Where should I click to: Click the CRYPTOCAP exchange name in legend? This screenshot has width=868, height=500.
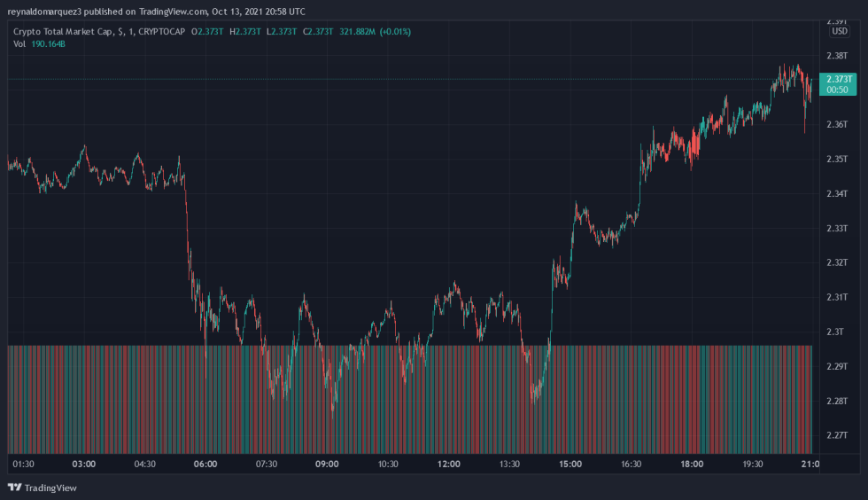(163, 32)
